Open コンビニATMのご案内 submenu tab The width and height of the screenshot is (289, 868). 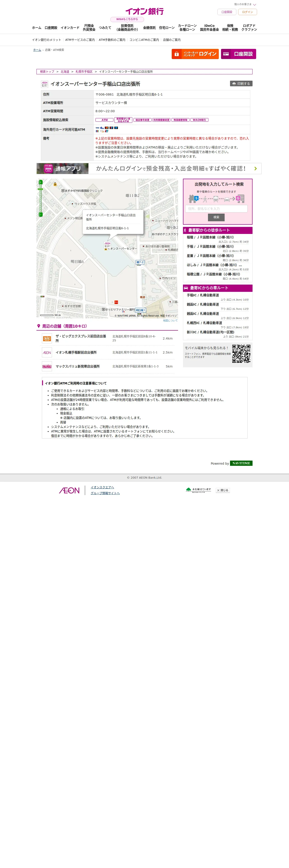point(144,40)
